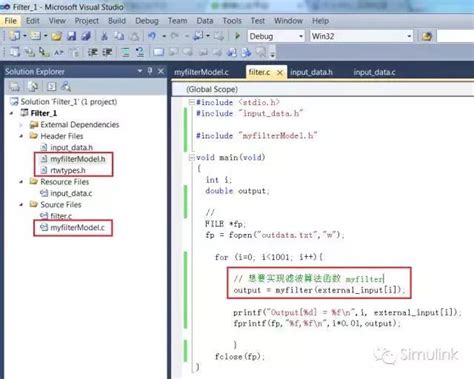Click the Save All icon
474x379 pixels.
point(86,36)
